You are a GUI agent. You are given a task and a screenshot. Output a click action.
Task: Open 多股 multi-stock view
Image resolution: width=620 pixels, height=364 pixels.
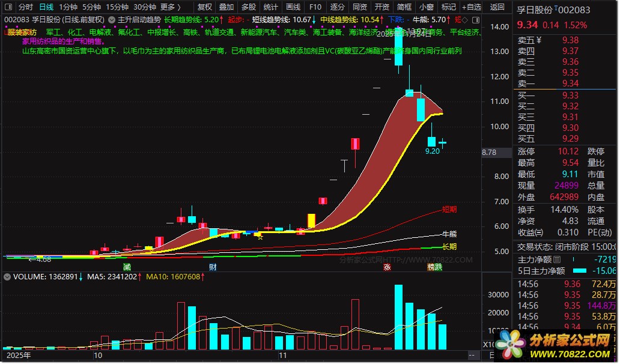[x=248, y=7]
